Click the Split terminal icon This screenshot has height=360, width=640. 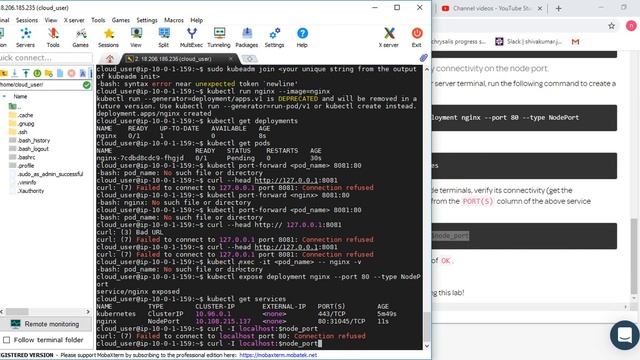164,38
